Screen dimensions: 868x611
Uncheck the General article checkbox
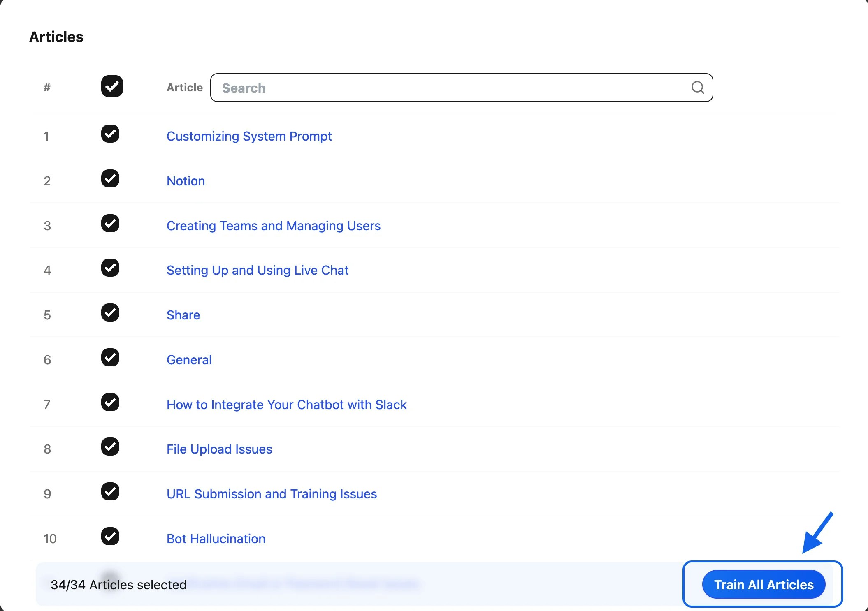pos(110,357)
